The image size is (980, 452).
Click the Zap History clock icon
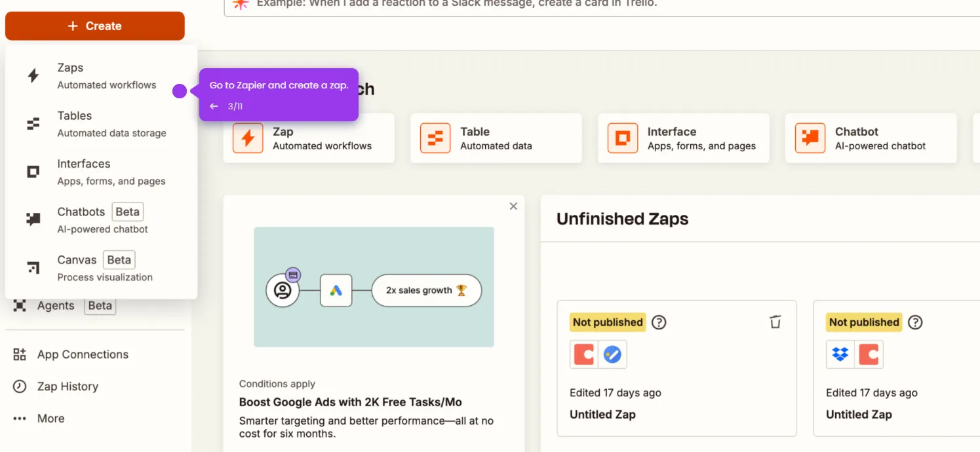[20, 386]
